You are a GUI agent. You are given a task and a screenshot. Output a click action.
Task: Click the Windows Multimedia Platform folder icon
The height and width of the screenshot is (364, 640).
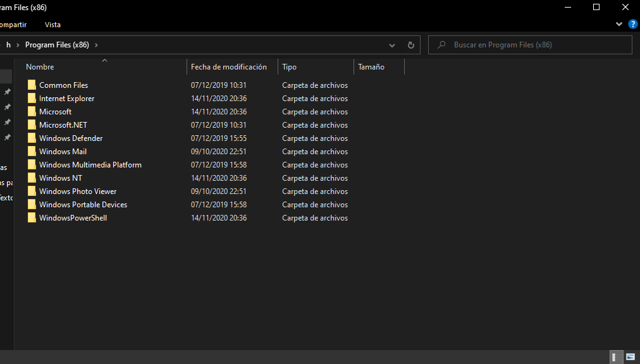pyautogui.click(x=32, y=164)
